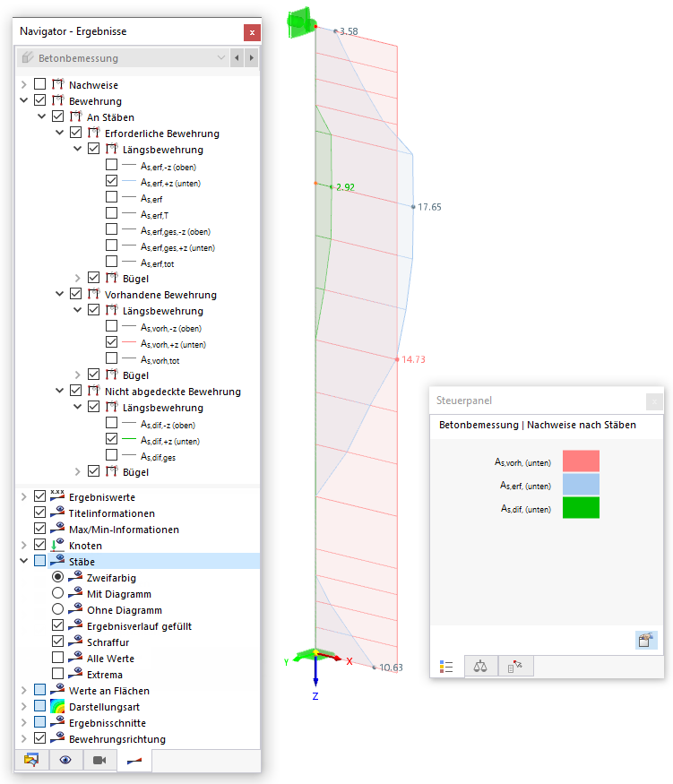673x784 pixels.
Task: Open the legend list tab in Steuerpanel
Action: point(446,667)
